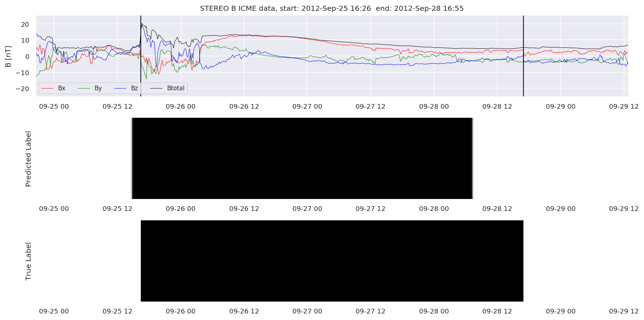
Task: Click tick 09-29 12 under the Predicted Label plot
Action: click(624, 209)
